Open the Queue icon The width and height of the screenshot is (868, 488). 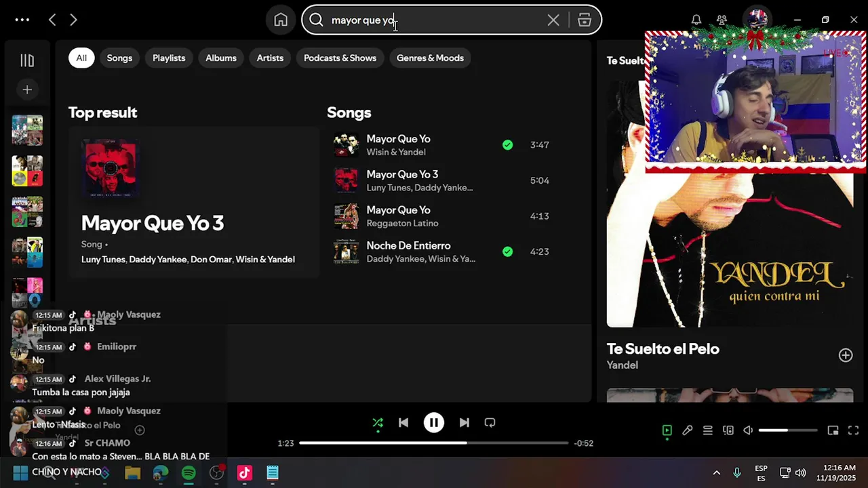coord(707,430)
